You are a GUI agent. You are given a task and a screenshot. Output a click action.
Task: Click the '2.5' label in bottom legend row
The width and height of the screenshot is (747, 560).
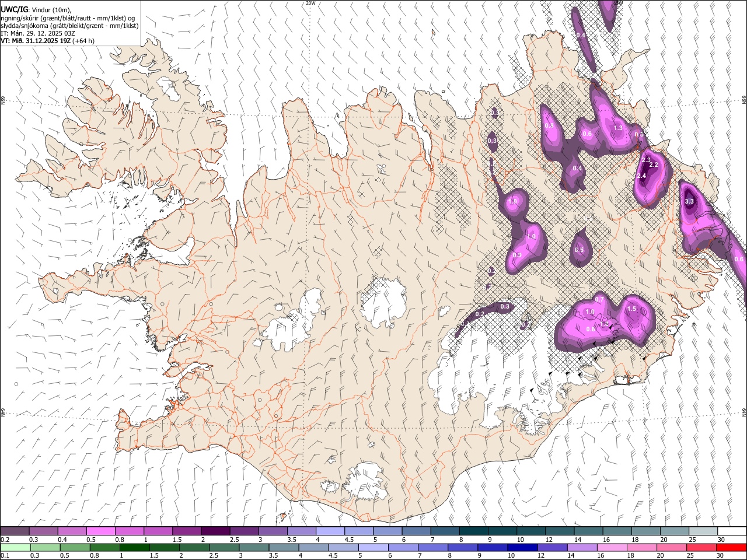tap(214, 556)
